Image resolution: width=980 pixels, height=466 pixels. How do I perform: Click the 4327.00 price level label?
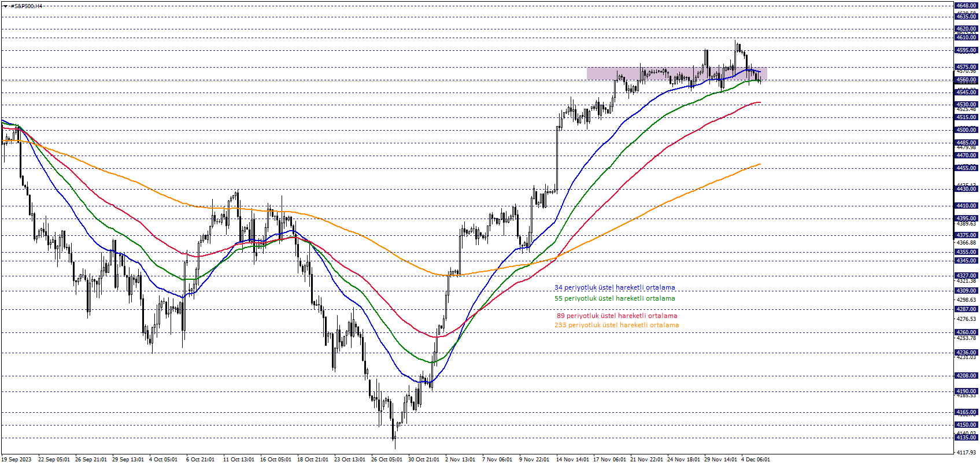tap(966, 276)
